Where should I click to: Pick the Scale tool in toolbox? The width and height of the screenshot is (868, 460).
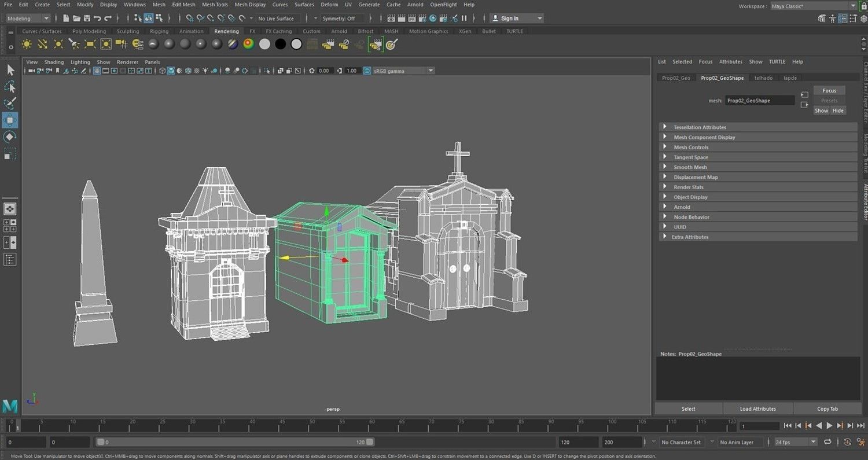click(10, 154)
